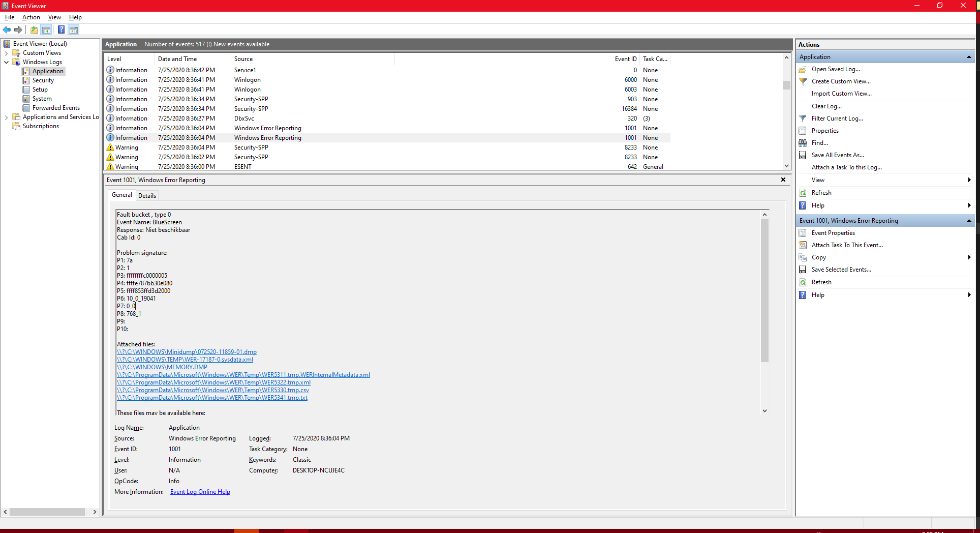Open the File menu
980x533 pixels.
tap(10, 17)
